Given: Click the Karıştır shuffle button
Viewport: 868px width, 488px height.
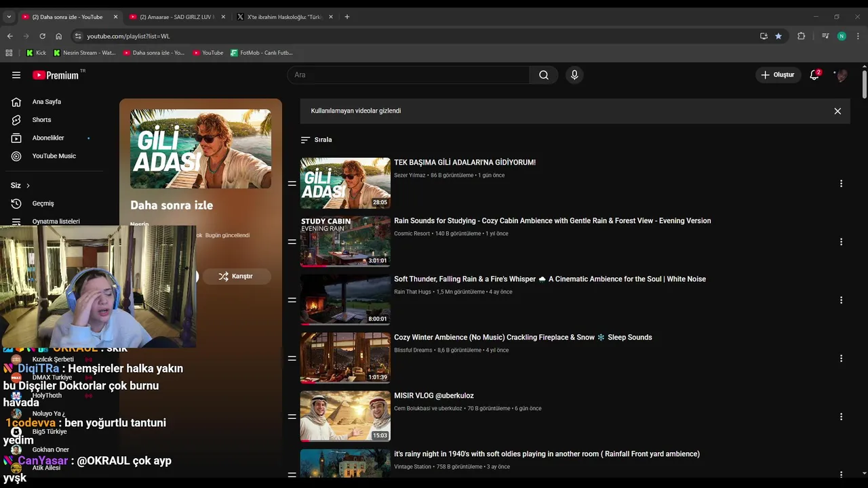Looking at the screenshot, I should pos(237,277).
